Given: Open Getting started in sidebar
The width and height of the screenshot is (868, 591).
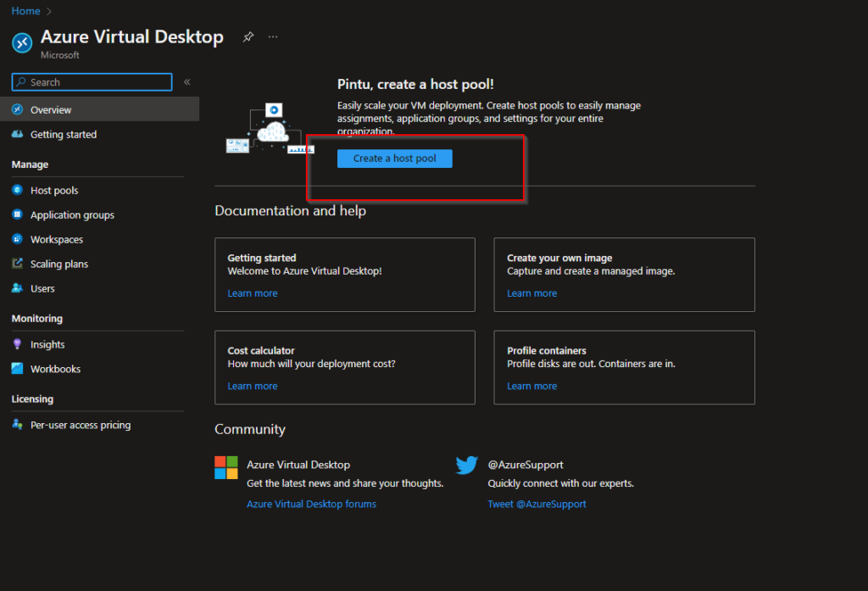Looking at the screenshot, I should 63,134.
